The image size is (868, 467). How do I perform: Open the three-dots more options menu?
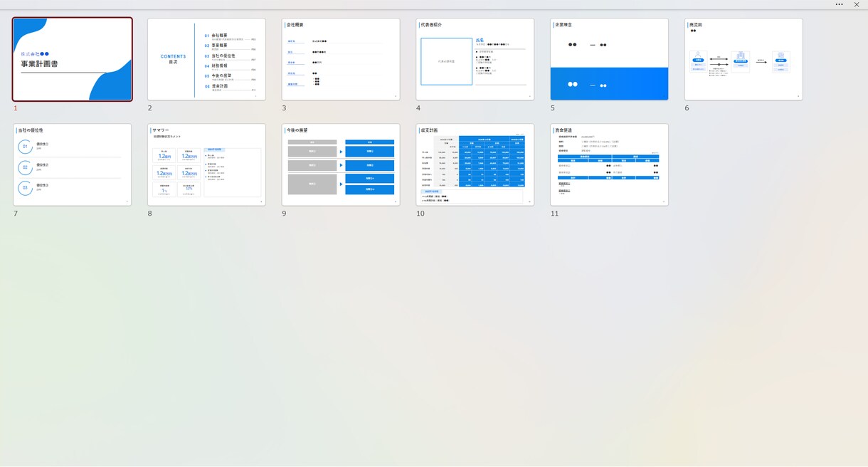(x=840, y=4)
